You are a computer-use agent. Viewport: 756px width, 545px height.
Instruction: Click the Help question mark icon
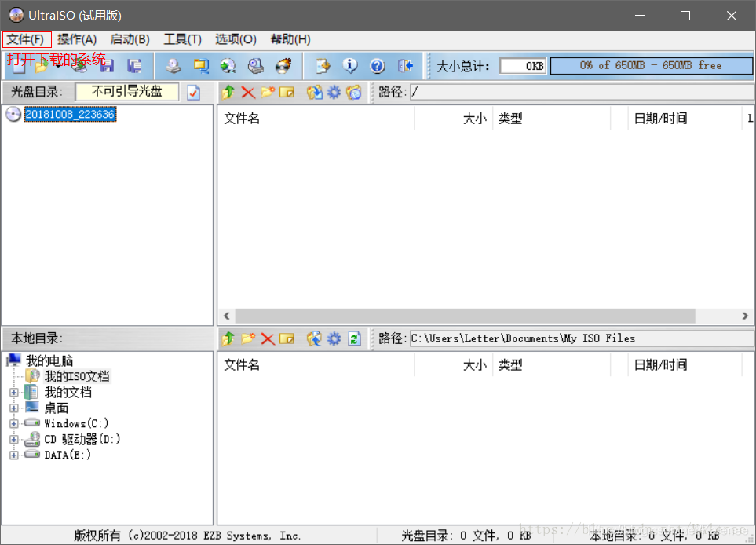pos(378,66)
